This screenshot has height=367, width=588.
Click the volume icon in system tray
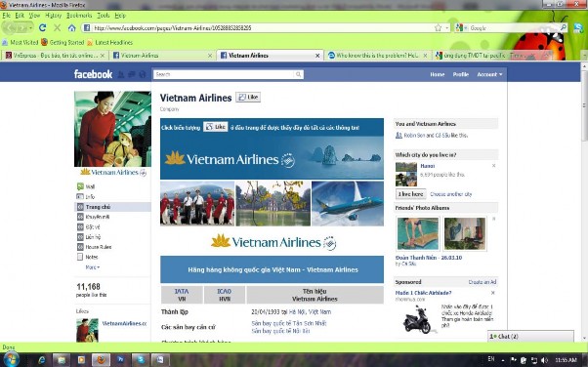click(x=544, y=360)
